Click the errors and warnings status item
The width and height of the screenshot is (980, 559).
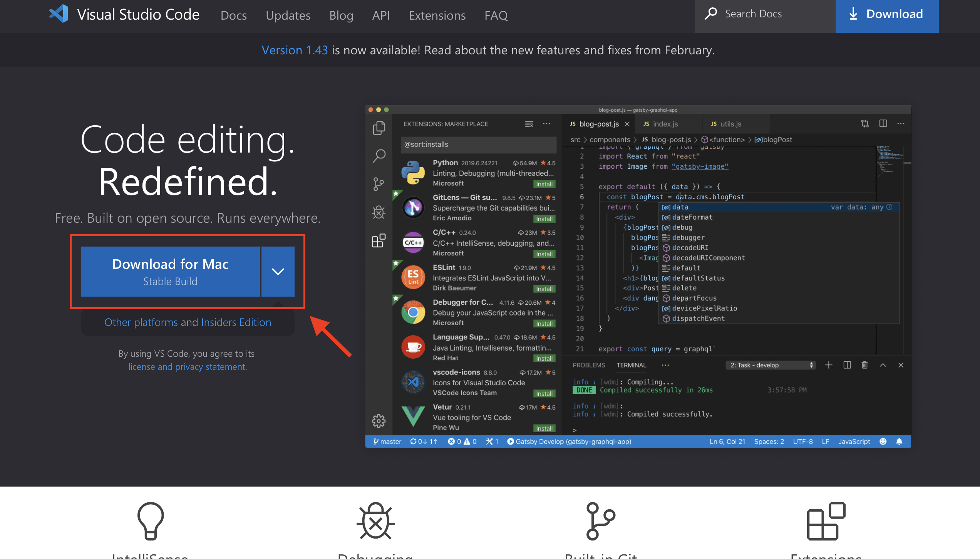[462, 441]
